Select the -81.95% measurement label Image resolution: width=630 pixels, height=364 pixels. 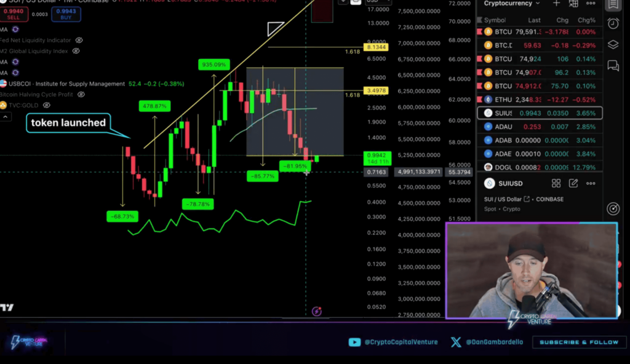(295, 166)
